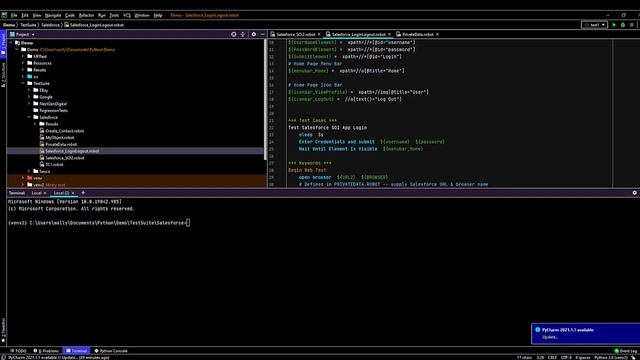
Task: Toggle the TODO tool window button
Action: tap(18, 351)
